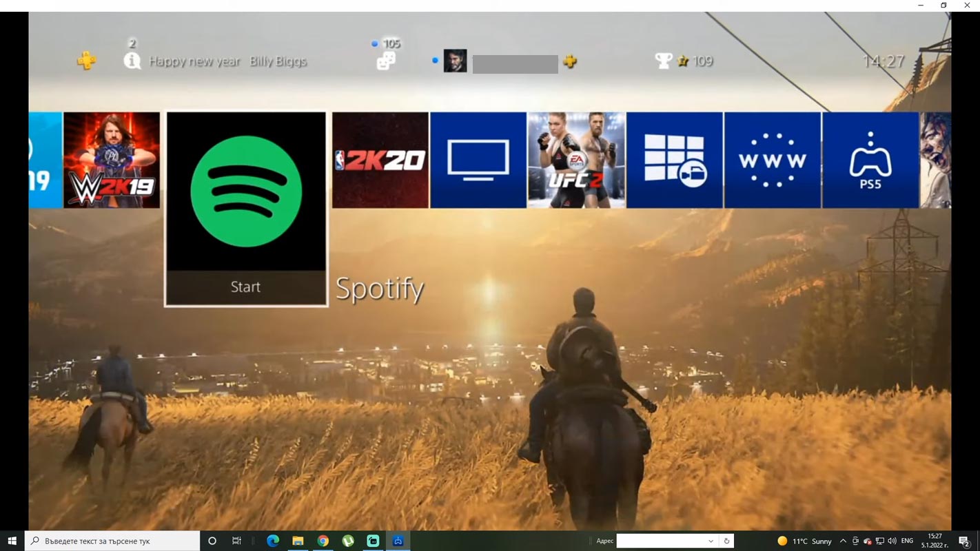Click the PS Remote Play taskbar icon
The height and width of the screenshot is (551, 980).
tap(398, 541)
